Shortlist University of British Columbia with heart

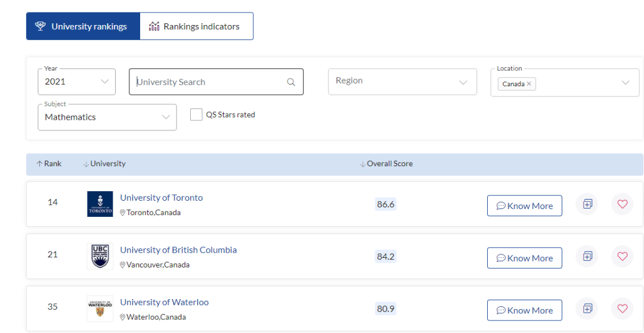622,256
